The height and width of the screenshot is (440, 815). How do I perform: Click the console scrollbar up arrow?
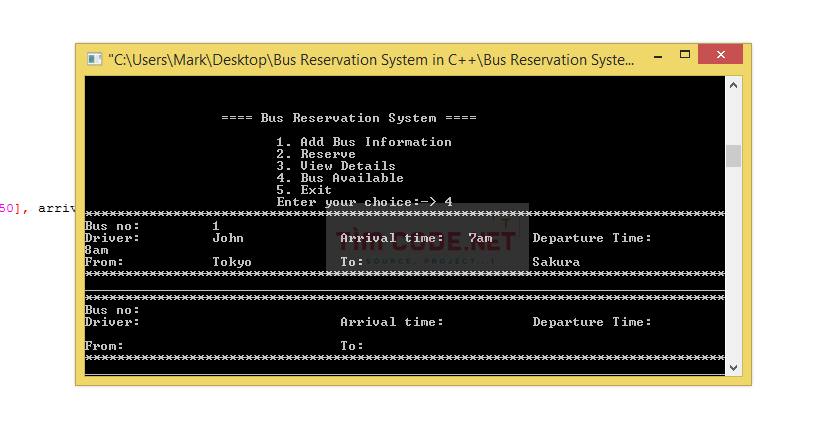(x=733, y=85)
